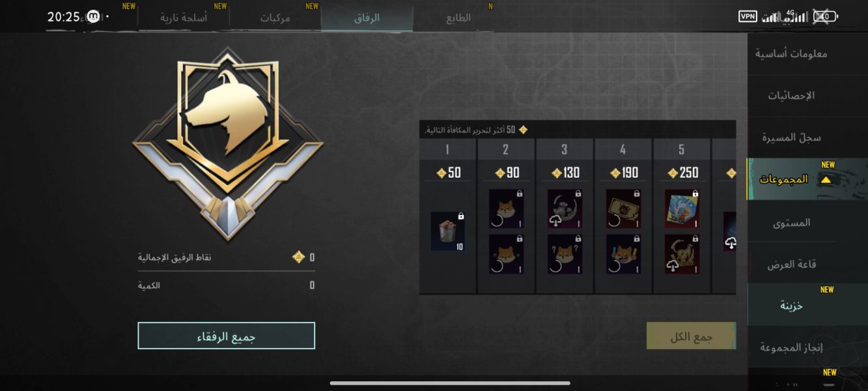
Task: Collapse the المجموعات section arrow
Action: 826,180
